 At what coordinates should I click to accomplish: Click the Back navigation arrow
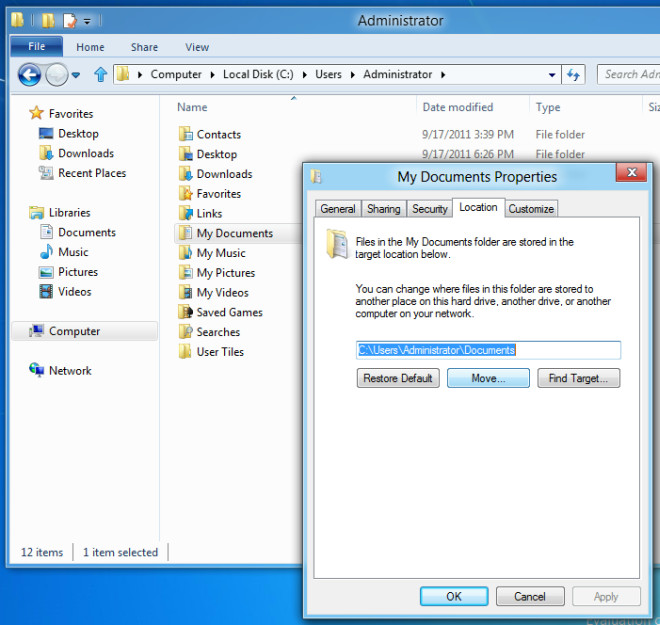pyautogui.click(x=29, y=75)
